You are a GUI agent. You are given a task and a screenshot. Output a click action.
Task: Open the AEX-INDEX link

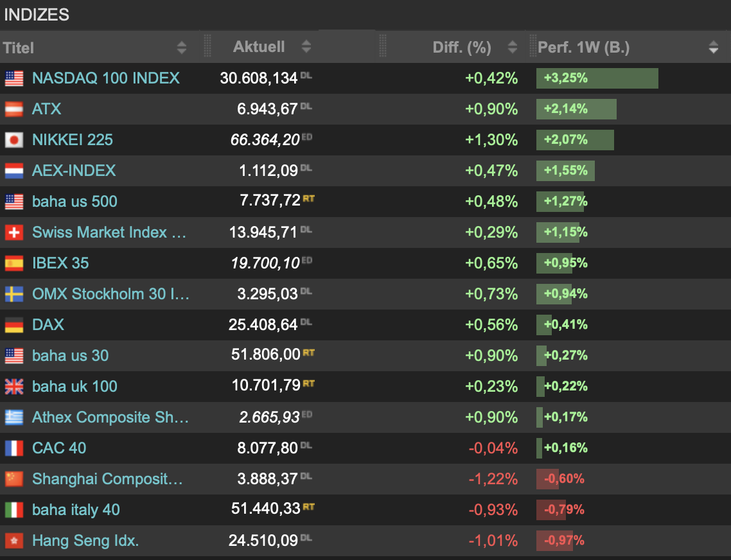tap(74, 170)
